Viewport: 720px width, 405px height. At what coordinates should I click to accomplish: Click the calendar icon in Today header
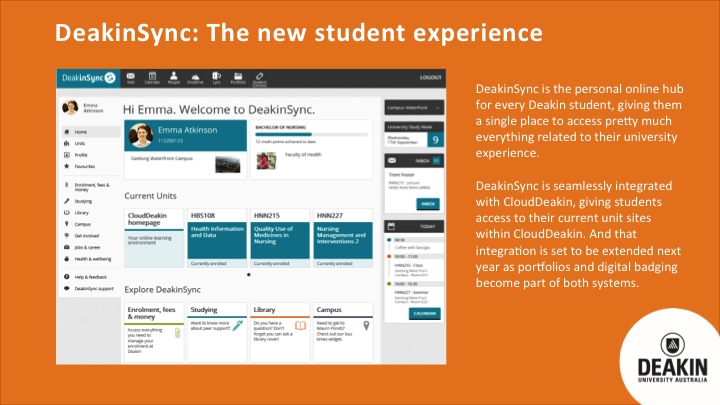coord(391,226)
